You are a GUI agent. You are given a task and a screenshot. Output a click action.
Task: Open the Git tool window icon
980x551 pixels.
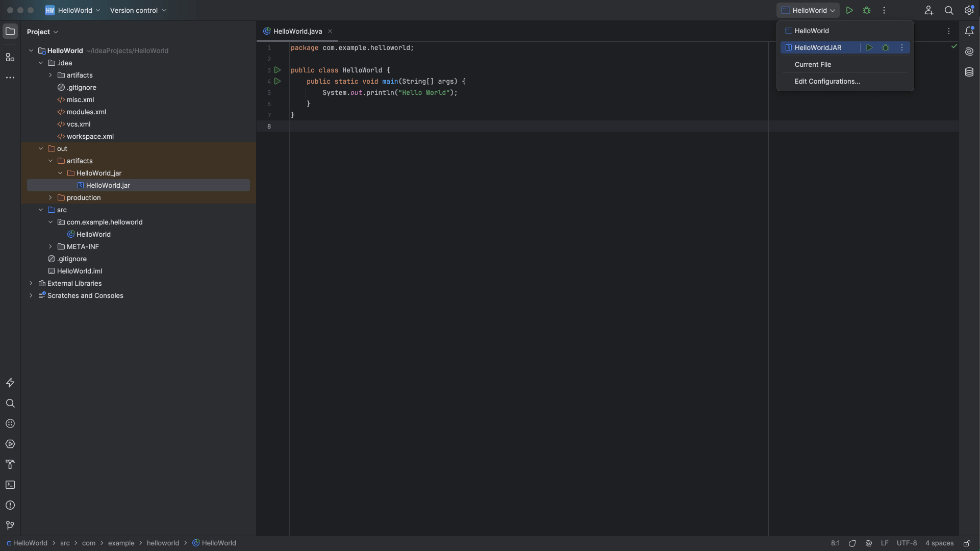coord(10,525)
